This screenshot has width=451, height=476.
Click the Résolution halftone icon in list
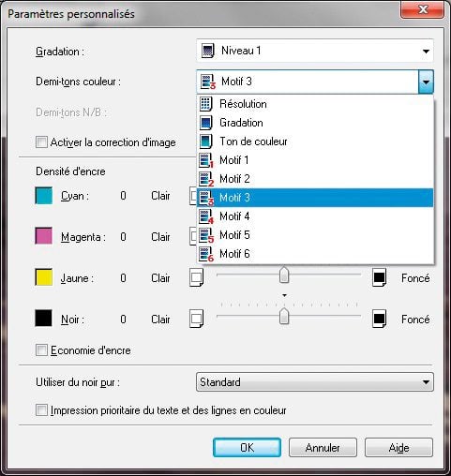point(205,104)
